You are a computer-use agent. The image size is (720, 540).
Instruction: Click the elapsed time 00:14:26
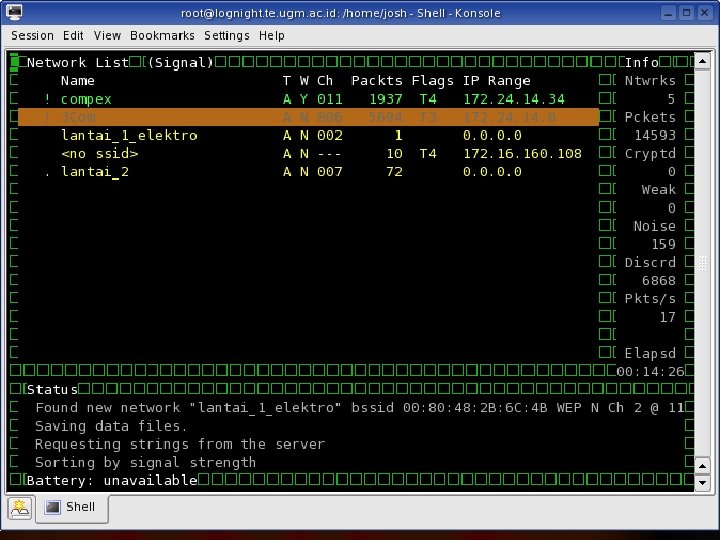(x=650, y=371)
